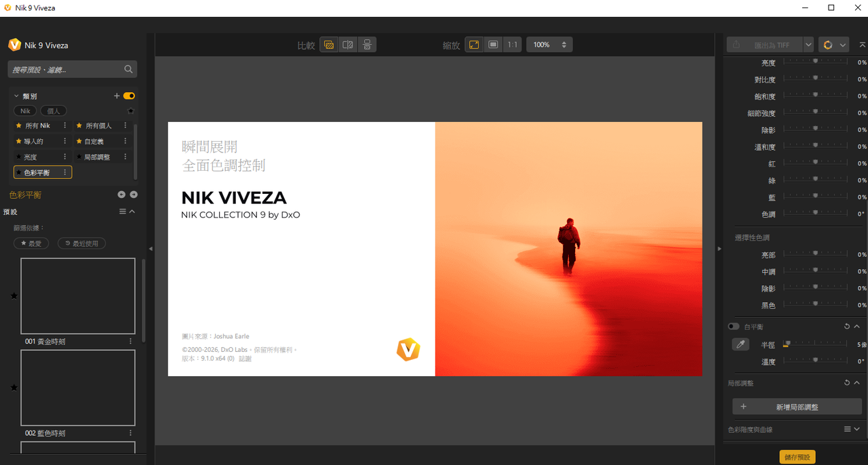Toggle the 最近使用 recent filter
868x465 pixels.
pos(81,243)
